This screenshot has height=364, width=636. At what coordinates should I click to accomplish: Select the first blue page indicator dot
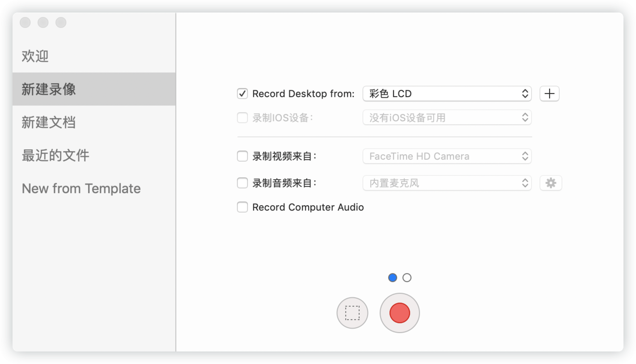[x=393, y=278]
